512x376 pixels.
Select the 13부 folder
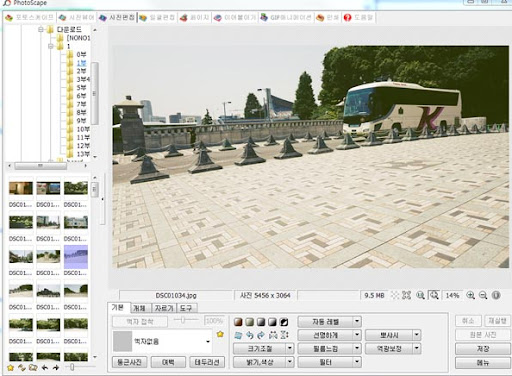pos(83,154)
